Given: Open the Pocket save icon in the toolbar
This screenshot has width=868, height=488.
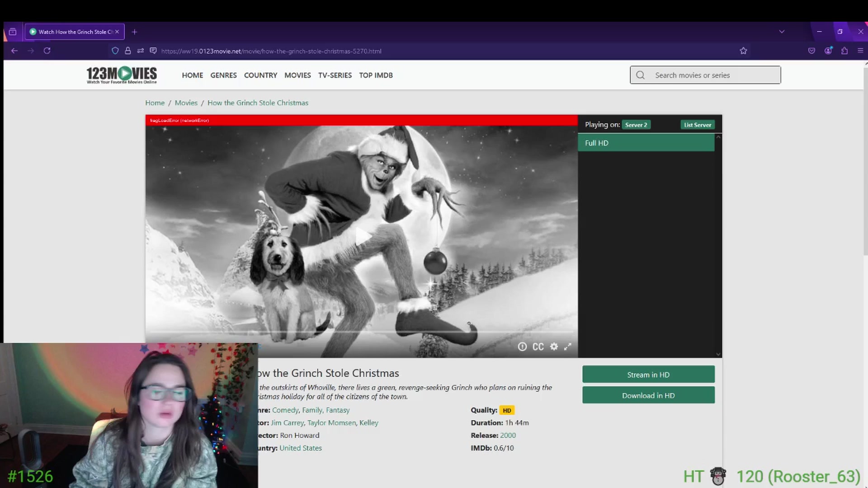Looking at the screenshot, I should coord(811,51).
